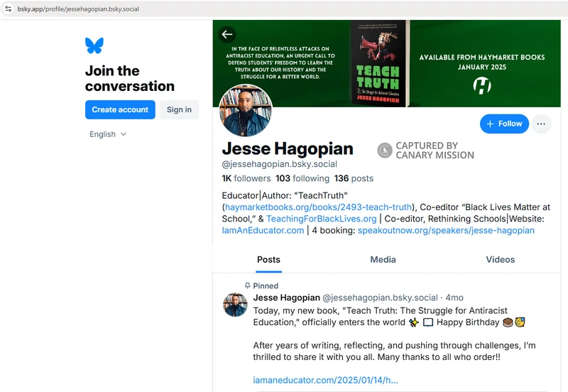Click the Teach Truth book cover banner
568x392 pixels.
click(380, 63)
